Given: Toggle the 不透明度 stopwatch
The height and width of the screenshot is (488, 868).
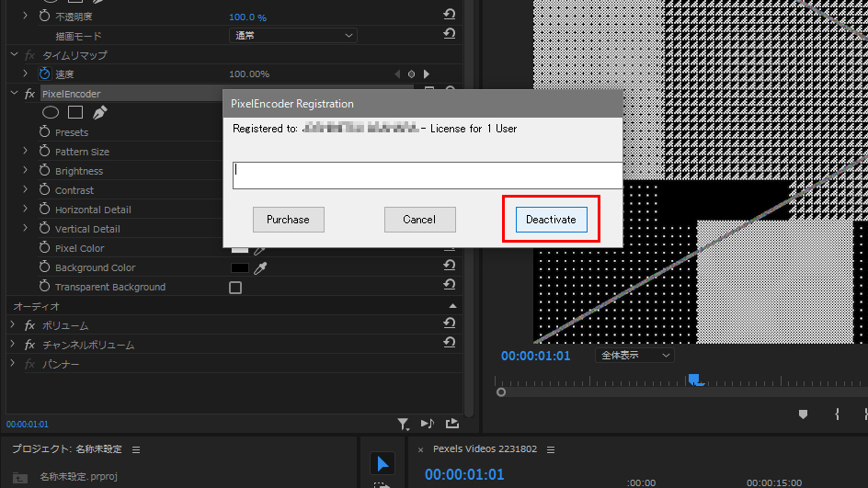Looking at the screenshot, I should coord(44,16).
